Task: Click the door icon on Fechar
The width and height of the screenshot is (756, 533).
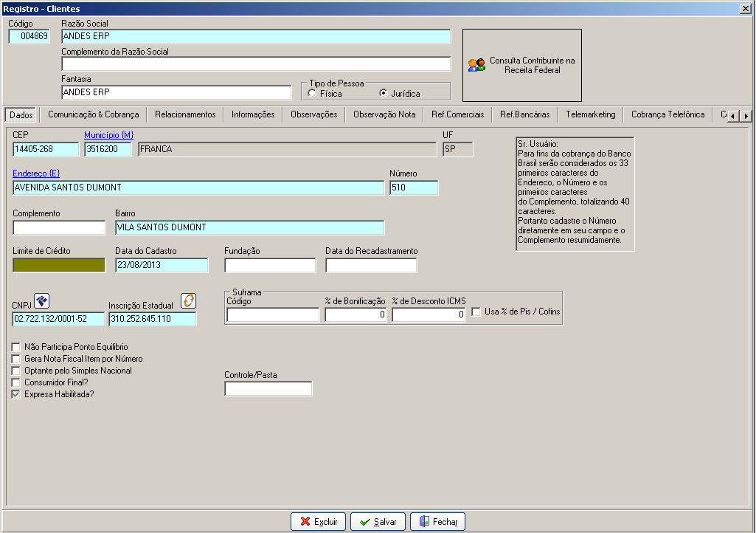Action: click(424, 521)
